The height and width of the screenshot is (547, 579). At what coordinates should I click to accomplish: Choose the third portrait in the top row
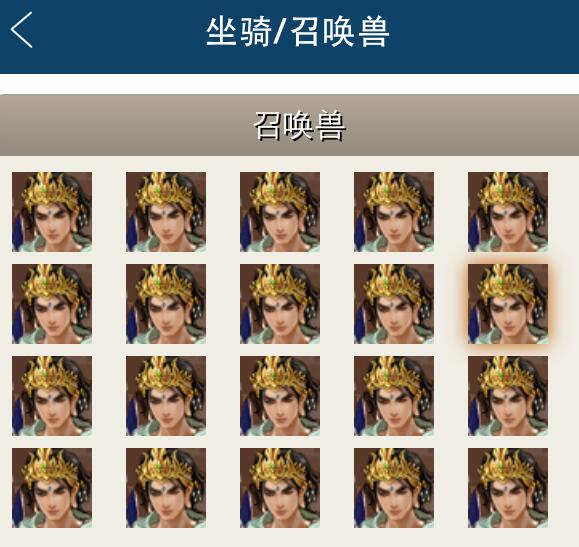click(x=280, y=212)
